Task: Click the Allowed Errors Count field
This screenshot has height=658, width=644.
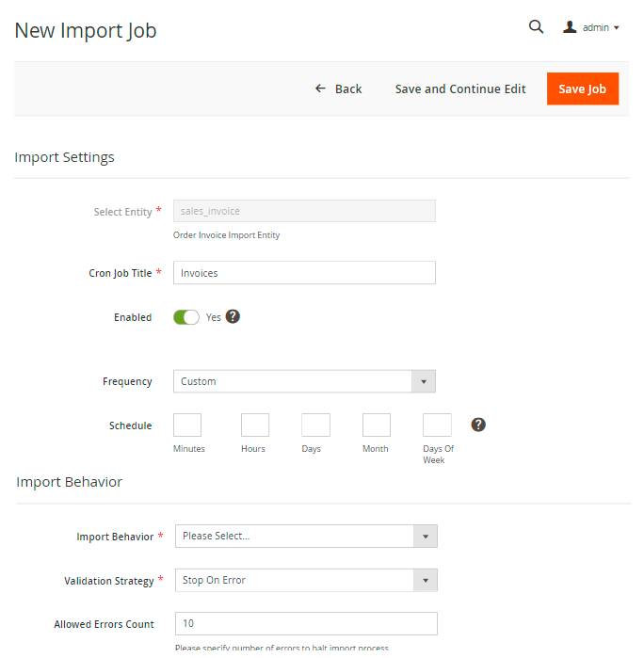Action: 306,623
